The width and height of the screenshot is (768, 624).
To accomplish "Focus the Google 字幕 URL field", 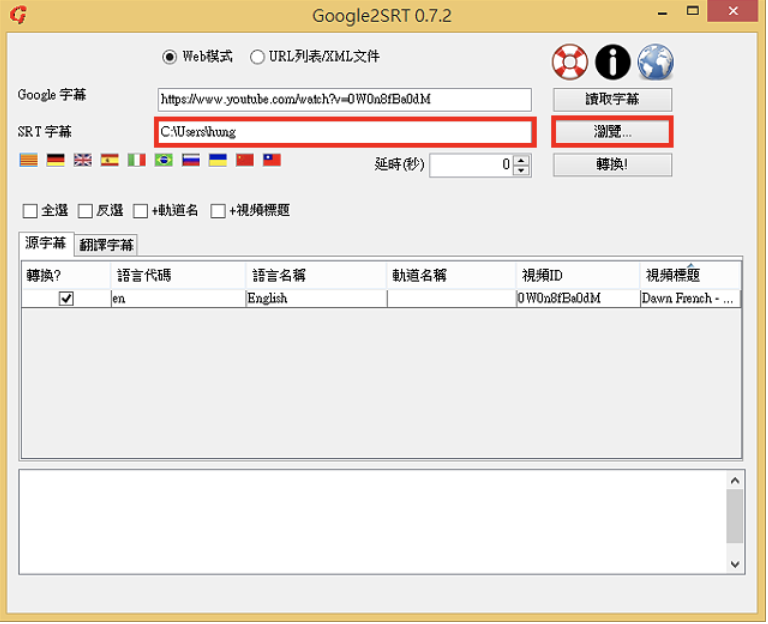I will tap(344, 99).
